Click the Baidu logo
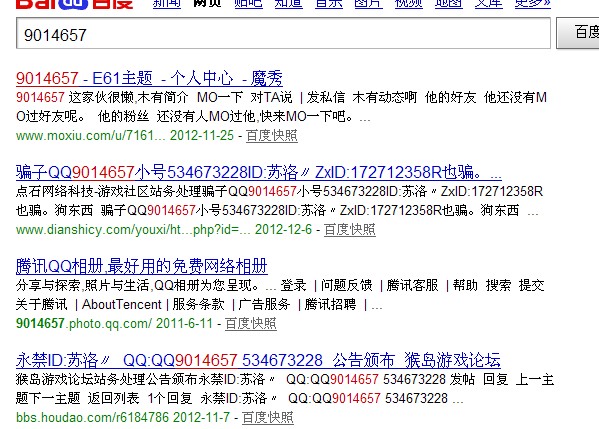The width and height of the screenshot is (599, 429). 74,4
